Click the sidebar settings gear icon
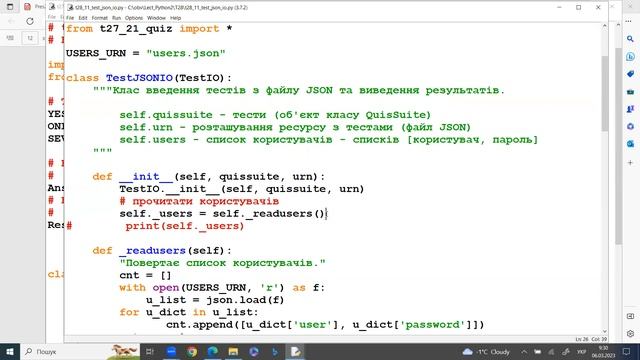640x360 pixels. [x=630, y=333]
